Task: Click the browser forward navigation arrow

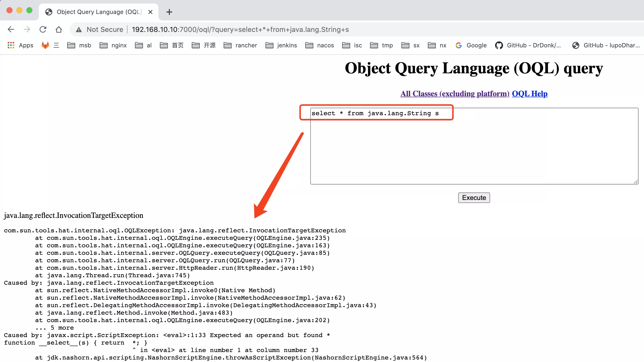Action: 27,30
